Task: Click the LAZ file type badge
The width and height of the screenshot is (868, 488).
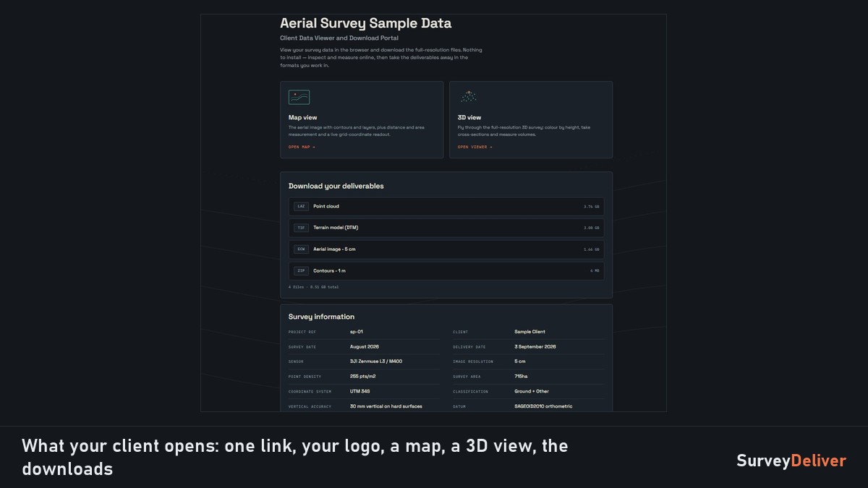Action: (x=301, y=206)
